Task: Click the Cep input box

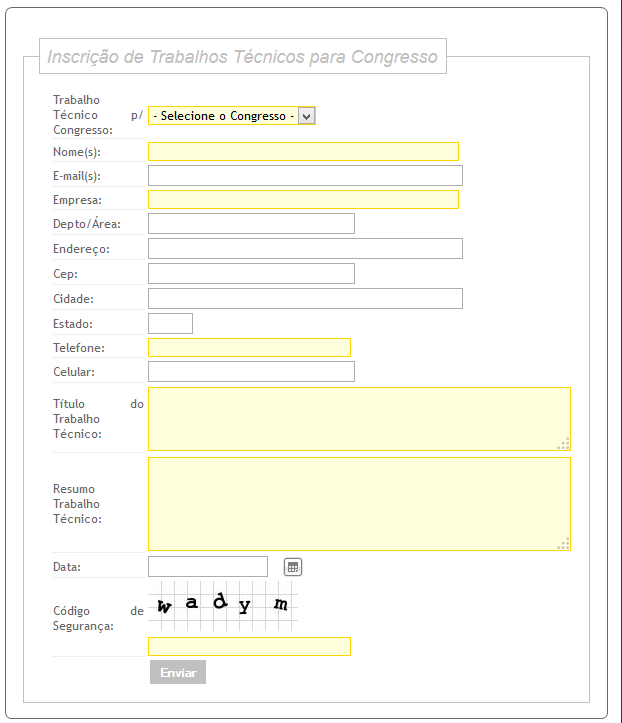Action: pos(251,274)
